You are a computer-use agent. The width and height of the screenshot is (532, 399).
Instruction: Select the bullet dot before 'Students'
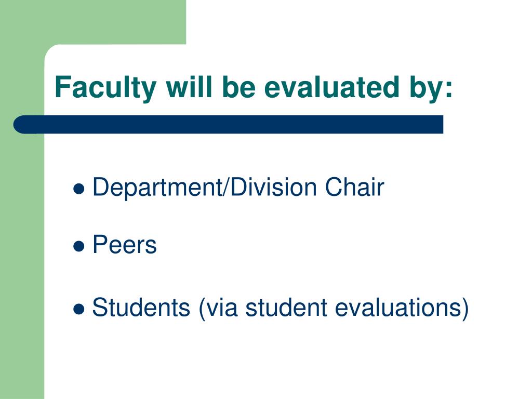click(x=79, y=309)
